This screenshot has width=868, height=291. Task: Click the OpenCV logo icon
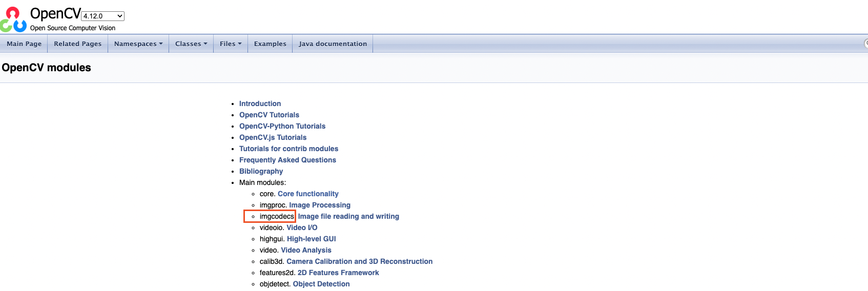pyautogui.click(x=13, y=19)
